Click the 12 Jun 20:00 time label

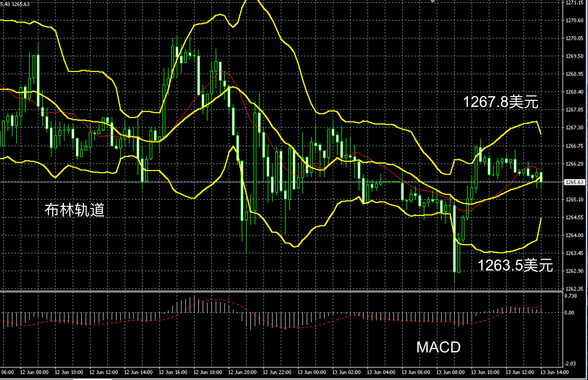[242, 372]
